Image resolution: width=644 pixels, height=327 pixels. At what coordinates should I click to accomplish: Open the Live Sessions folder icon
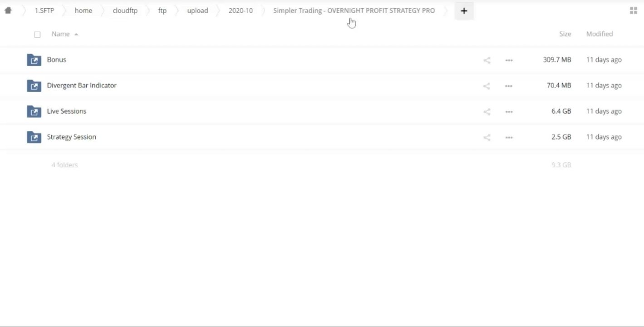(x=34, y=112)
